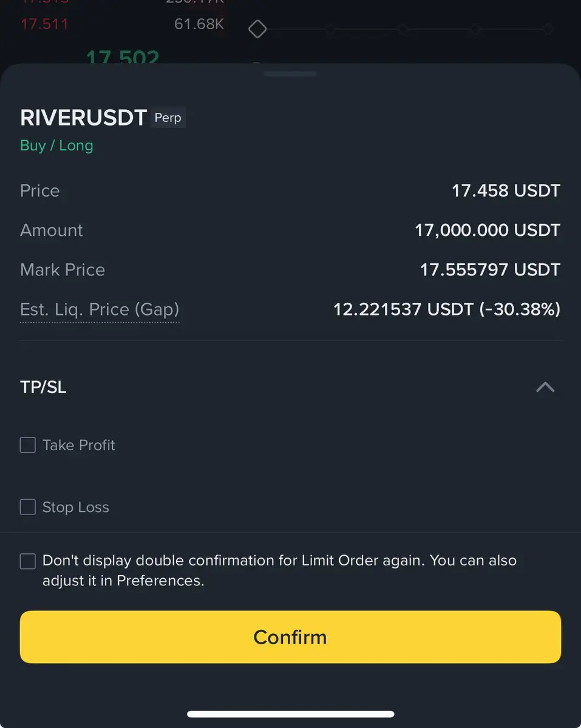Enable the Stop Loss checkbox
This screenshot has height=728, width=581.
click(x=28, y=507)
